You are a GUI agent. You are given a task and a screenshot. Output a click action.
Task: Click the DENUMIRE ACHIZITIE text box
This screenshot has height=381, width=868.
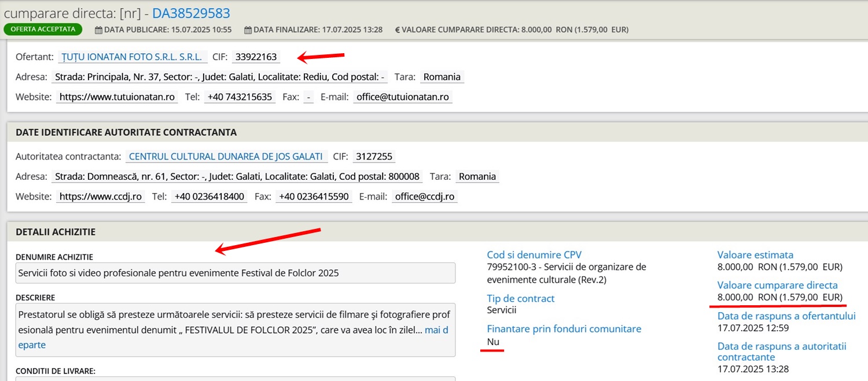236,273
